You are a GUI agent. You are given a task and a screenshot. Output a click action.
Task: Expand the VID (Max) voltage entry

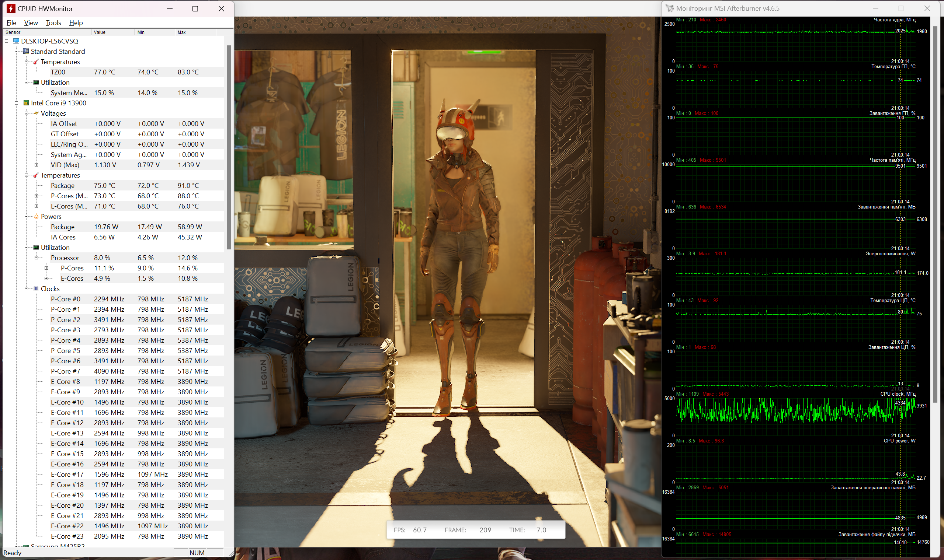(x=36, y=165)
